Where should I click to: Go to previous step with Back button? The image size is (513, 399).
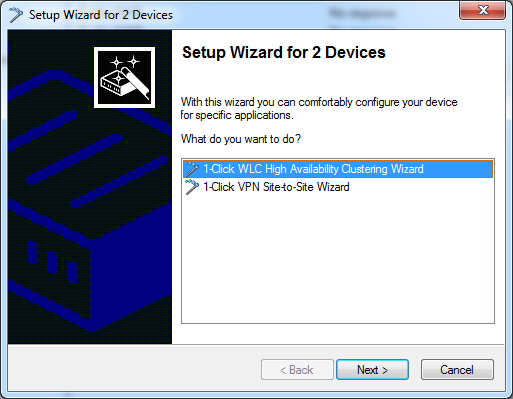[x=297, y=370]
